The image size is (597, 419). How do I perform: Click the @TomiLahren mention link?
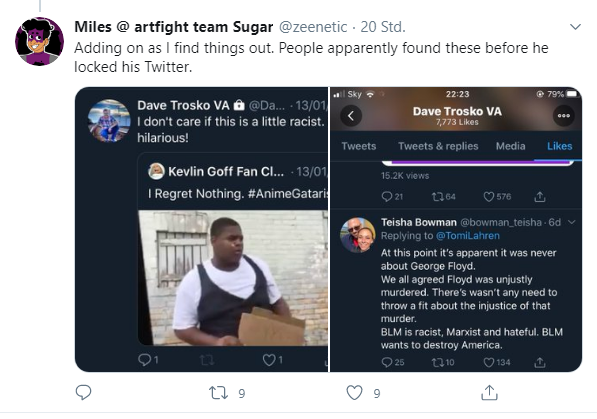[x=468, y=236]
